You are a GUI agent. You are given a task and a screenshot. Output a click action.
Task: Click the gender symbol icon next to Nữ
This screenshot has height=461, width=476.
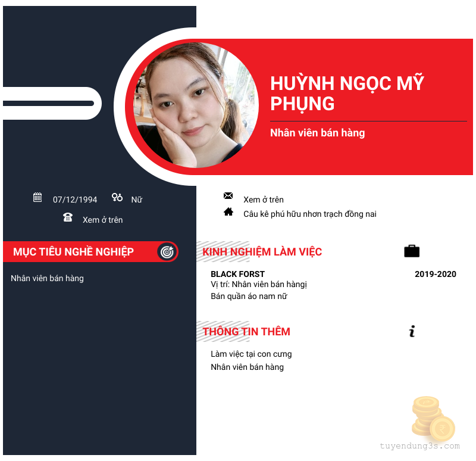click(x=117, y=197)
